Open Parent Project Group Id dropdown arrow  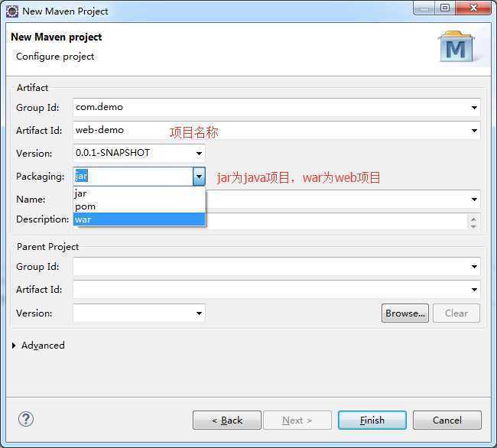pos(474,267)
